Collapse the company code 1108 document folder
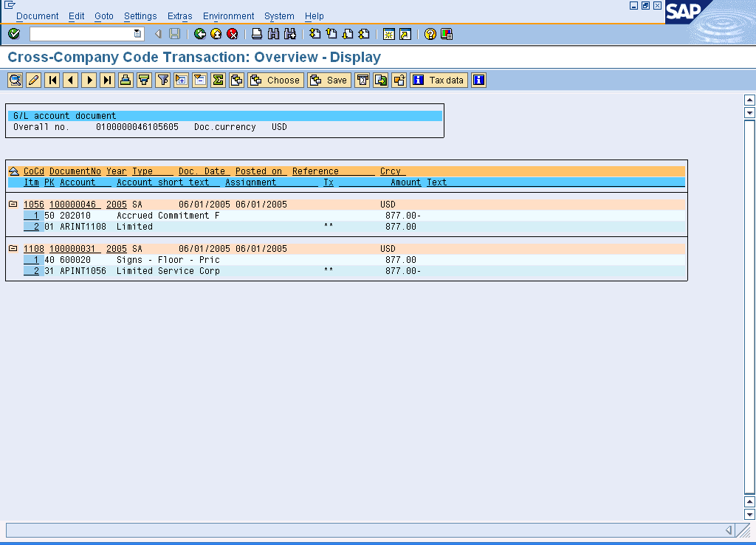756x545 pixels. (x=13, y=248)
